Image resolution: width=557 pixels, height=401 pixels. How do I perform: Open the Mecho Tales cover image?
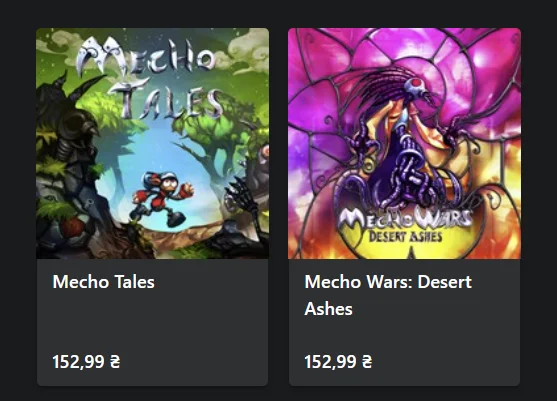point(152,143)
